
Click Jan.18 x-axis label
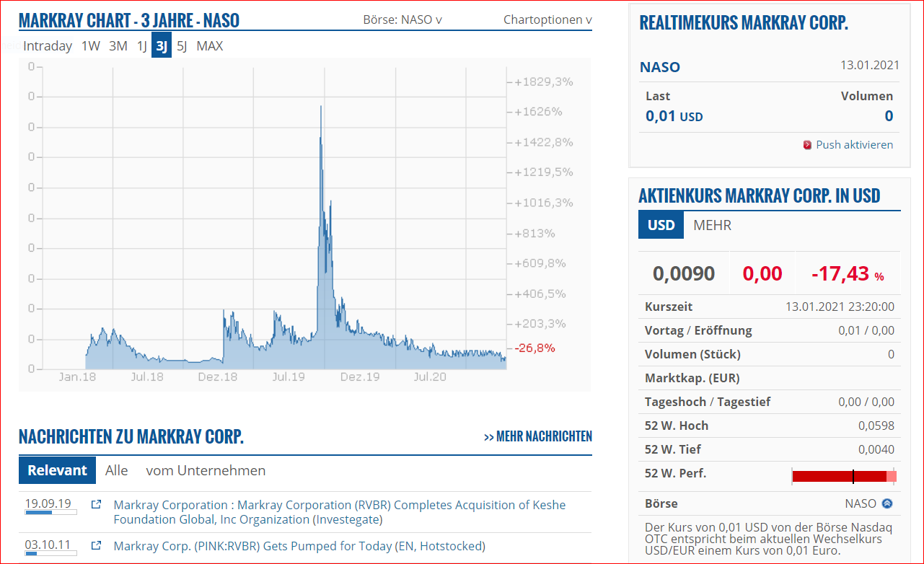[x=78, y=376]
